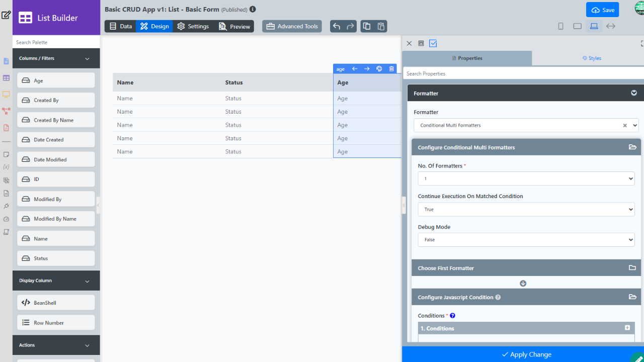Viewport: 644px width, 362px height.
Task: Collapse the Formatter section header
Action: 633,93
